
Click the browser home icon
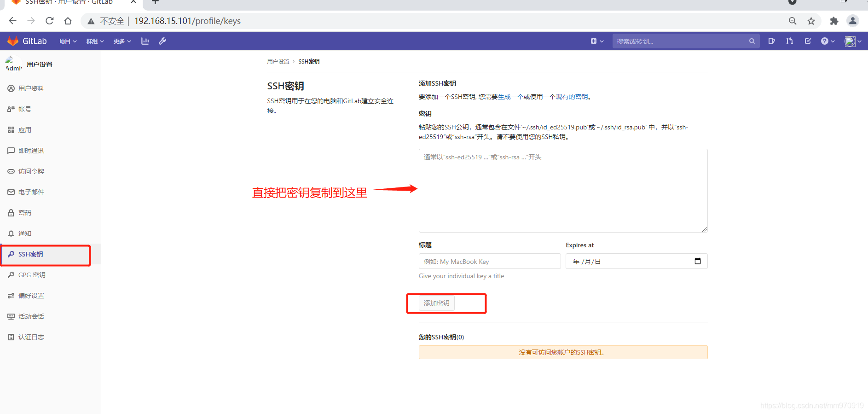pyautogui.click(x=68, y=21)
